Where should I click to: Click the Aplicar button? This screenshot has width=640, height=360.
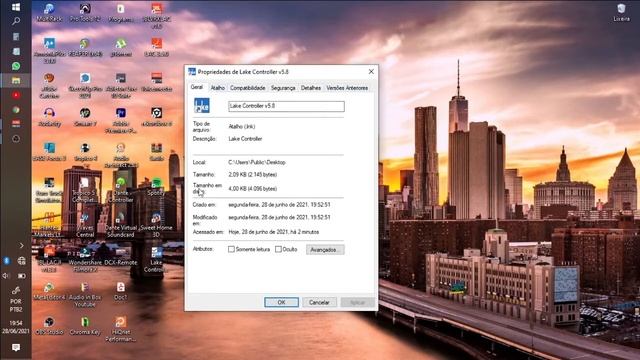(x=358, y=302)
